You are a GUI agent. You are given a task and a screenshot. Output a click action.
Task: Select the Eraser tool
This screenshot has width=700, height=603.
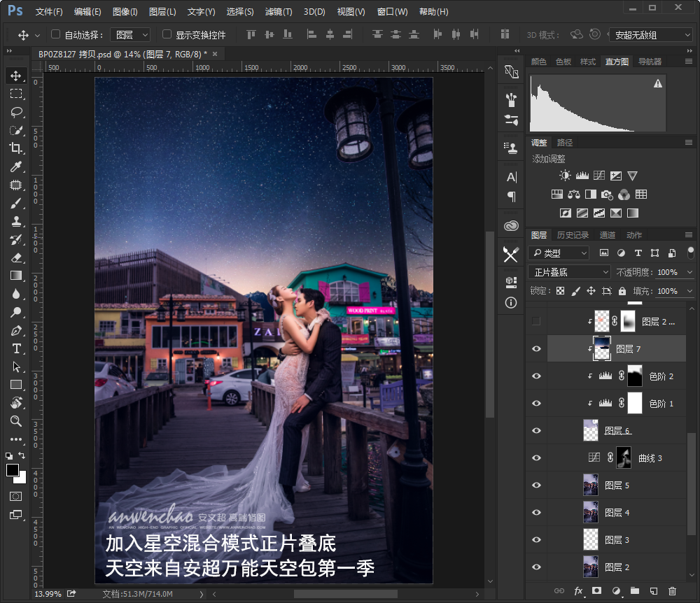coord(16,257)
